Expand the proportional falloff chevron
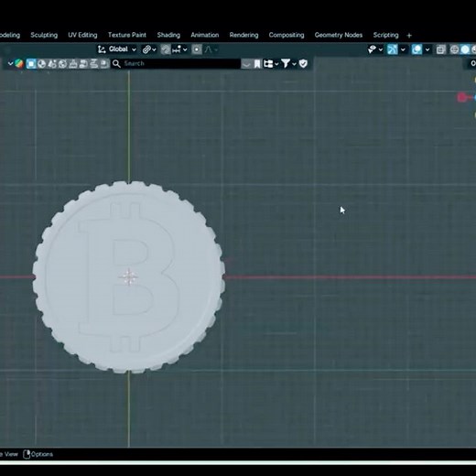476x476 pixels. (x=216, y=49)
